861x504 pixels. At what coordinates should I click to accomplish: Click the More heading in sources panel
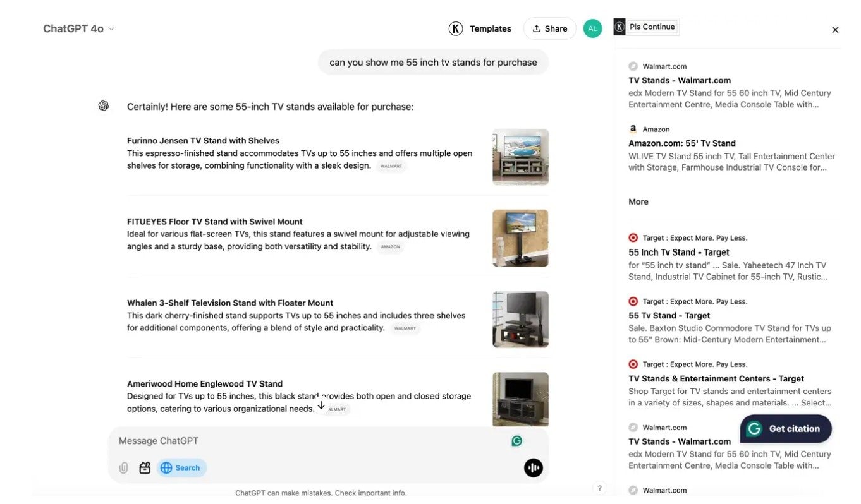638,202
